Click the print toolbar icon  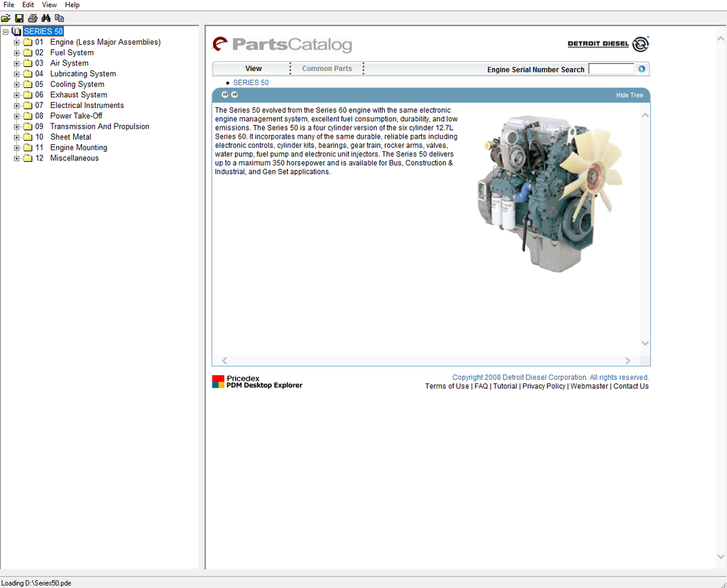click(33, 18)
